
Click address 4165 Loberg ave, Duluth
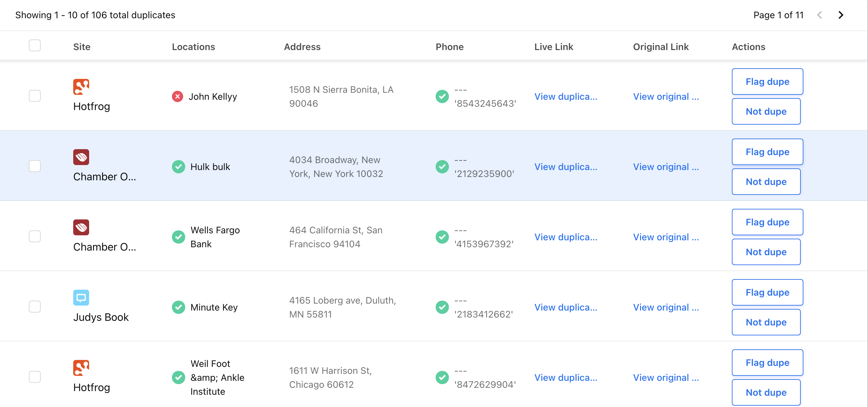pyautogui.click(x=342, y=307)
